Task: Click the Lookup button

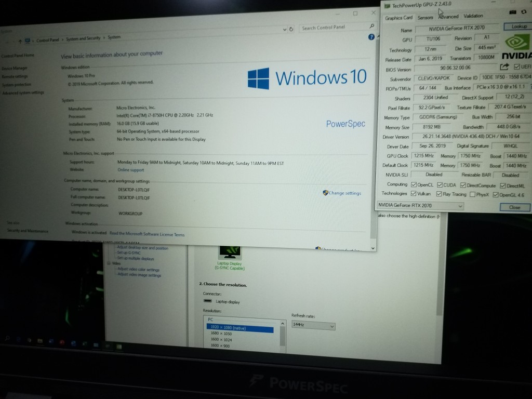Action: click(519, 26)
